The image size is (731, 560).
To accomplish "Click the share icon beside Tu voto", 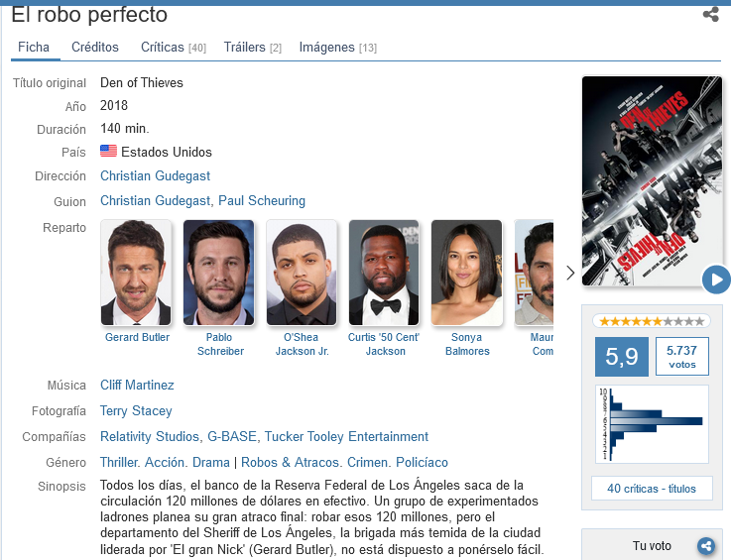I will 706,545.
